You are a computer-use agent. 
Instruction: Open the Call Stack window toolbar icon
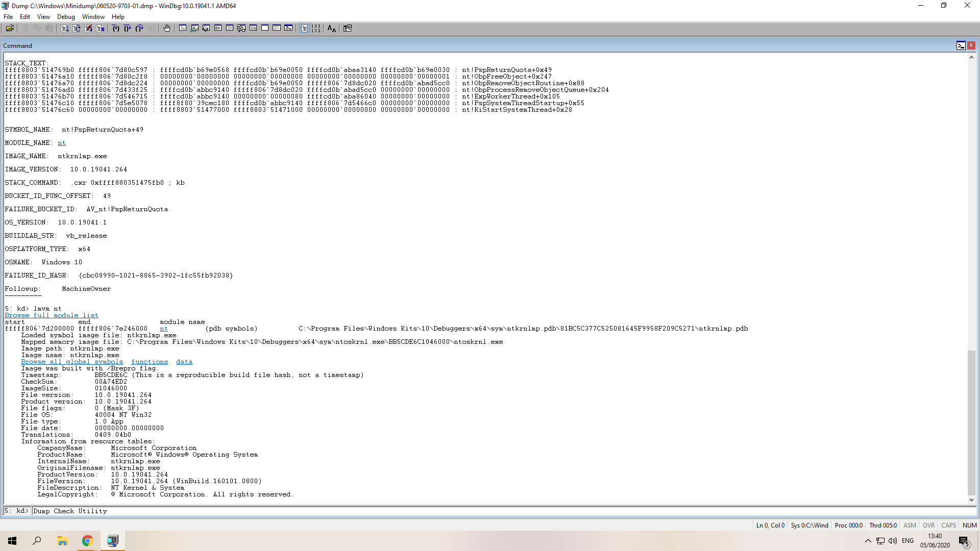tap(241, 28)
